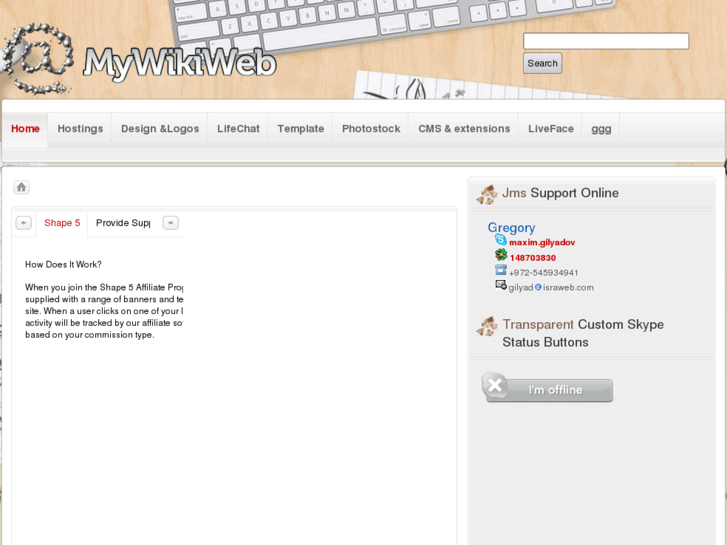Open the Photostock menu item
The image size is (727, 545).
(x=371, y=129)
